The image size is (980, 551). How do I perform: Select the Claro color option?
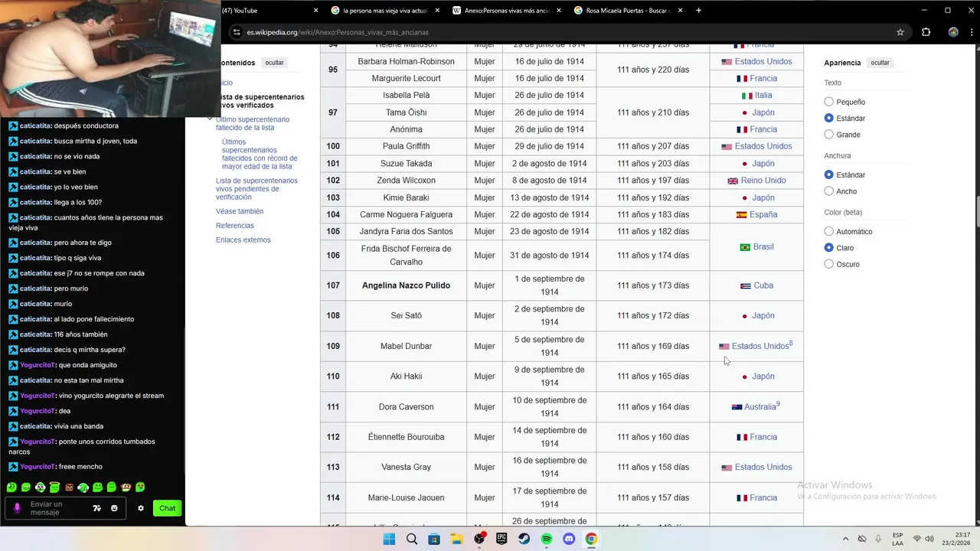829,248
